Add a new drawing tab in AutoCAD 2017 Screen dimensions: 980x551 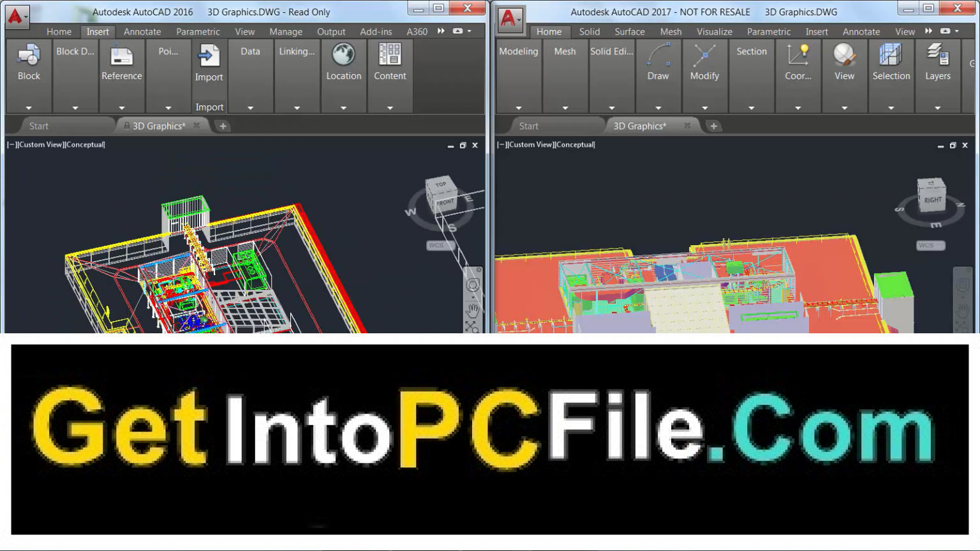point(713,126)
